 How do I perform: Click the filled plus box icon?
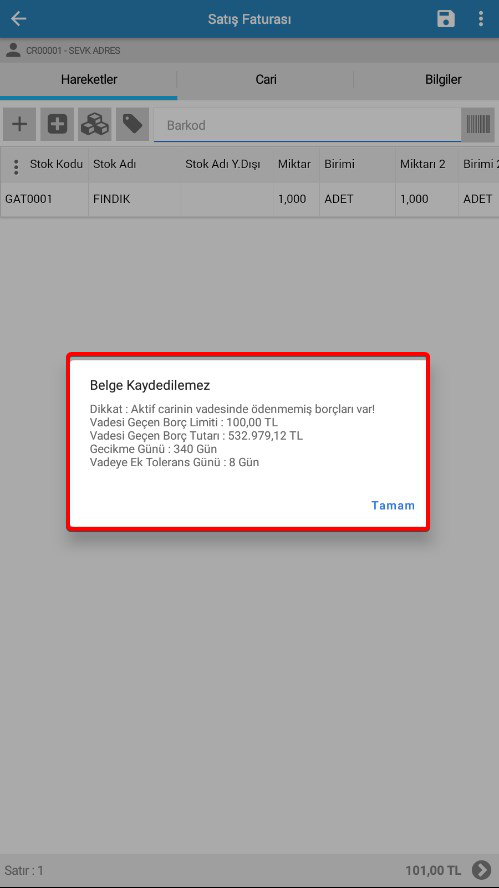click(57, 124)
